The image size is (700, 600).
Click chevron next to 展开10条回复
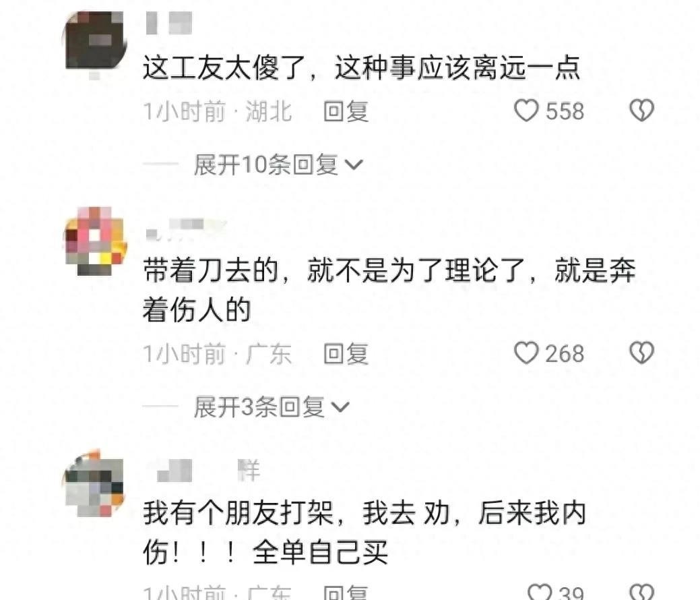point(354,165)
